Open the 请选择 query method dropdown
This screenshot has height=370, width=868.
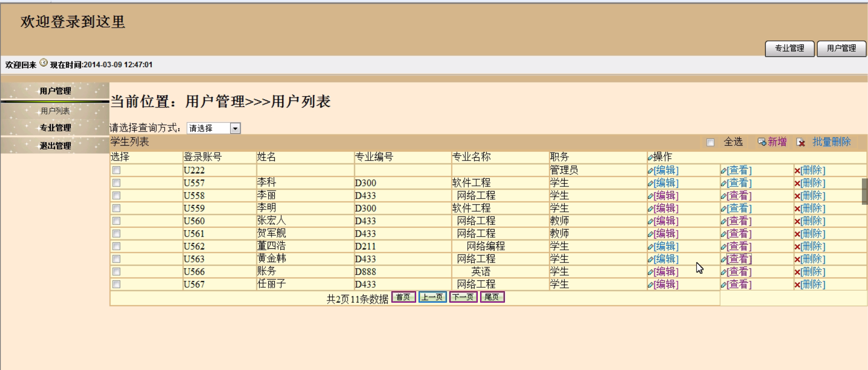click(214, 128)
